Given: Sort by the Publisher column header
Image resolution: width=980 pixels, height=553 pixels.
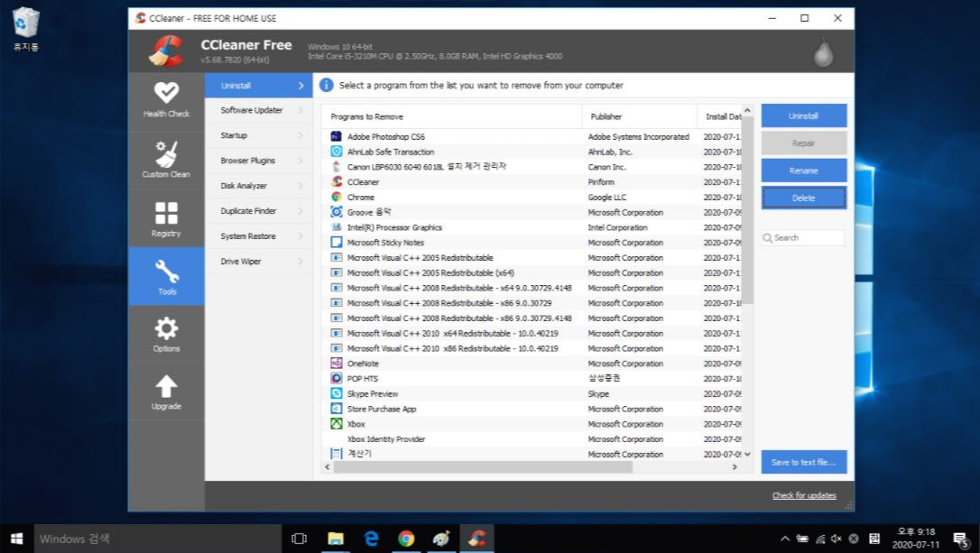Looking at the screenshot, I should (640, 116).
